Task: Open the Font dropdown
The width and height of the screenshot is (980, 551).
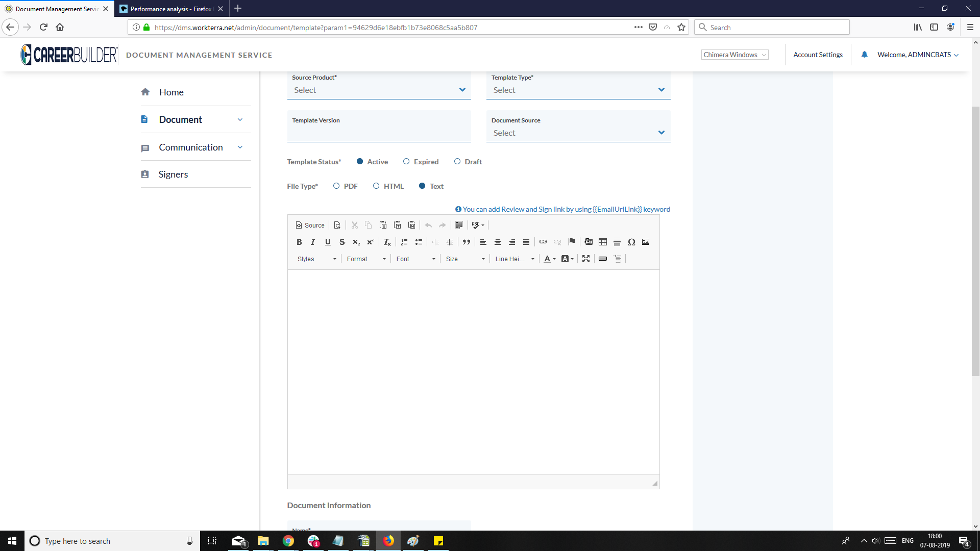Action: click(416, 259)
